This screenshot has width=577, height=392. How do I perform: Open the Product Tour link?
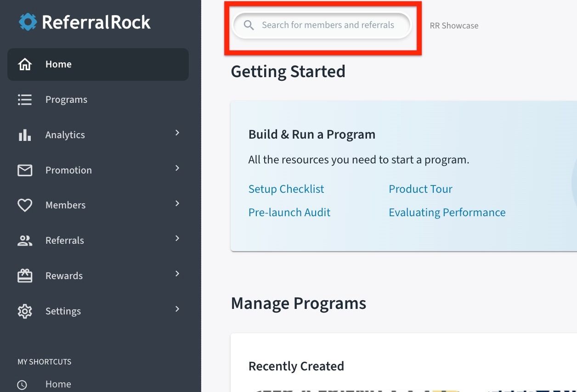pos(420,189)
